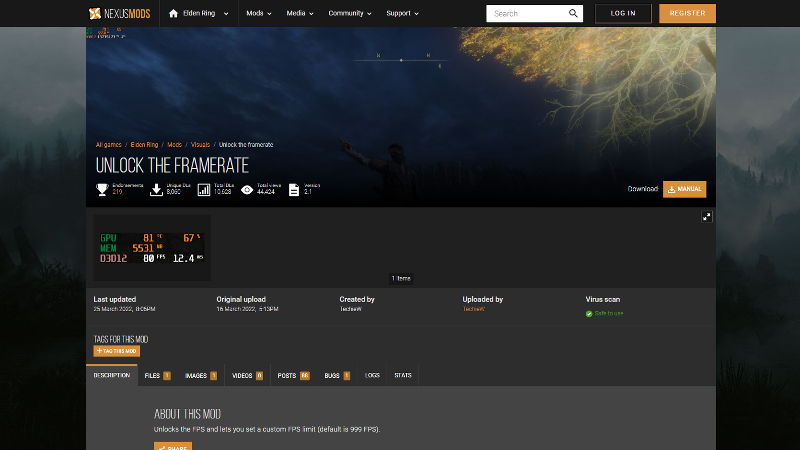Click the Endorsements count value

click(117, 192)
